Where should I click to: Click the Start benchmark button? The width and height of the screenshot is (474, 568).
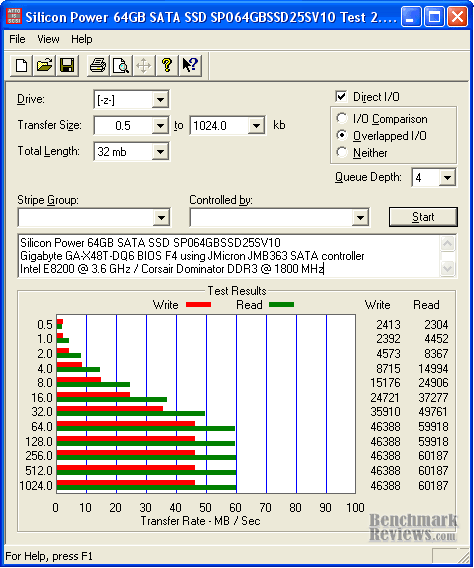point(423,217)
